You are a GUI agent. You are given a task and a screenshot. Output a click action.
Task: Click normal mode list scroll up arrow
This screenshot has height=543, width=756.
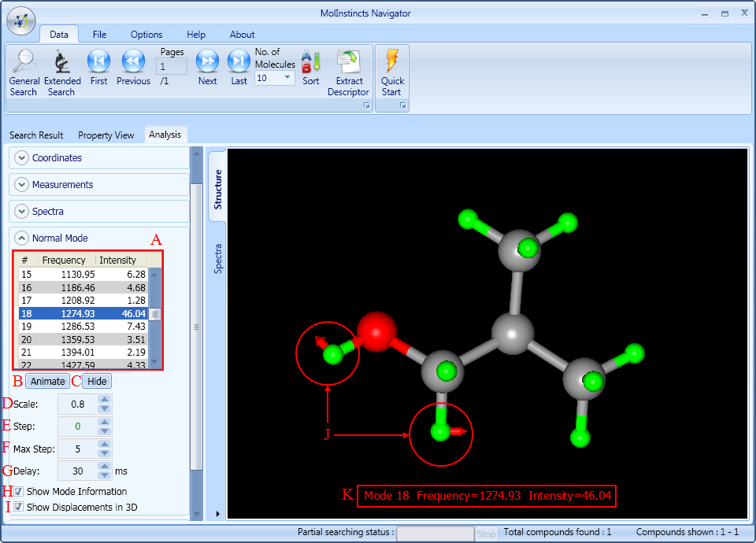click(155, 274)
